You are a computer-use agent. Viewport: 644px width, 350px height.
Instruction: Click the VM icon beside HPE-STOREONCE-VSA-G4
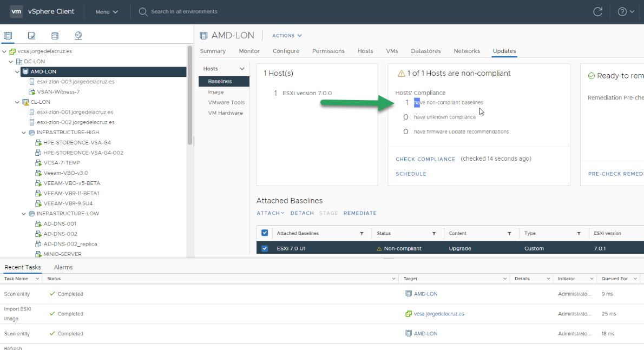38,143
